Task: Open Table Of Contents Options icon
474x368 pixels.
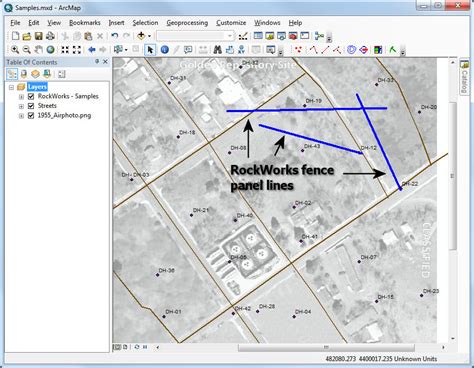Action: pyautogui.click(x=62, y=74)
